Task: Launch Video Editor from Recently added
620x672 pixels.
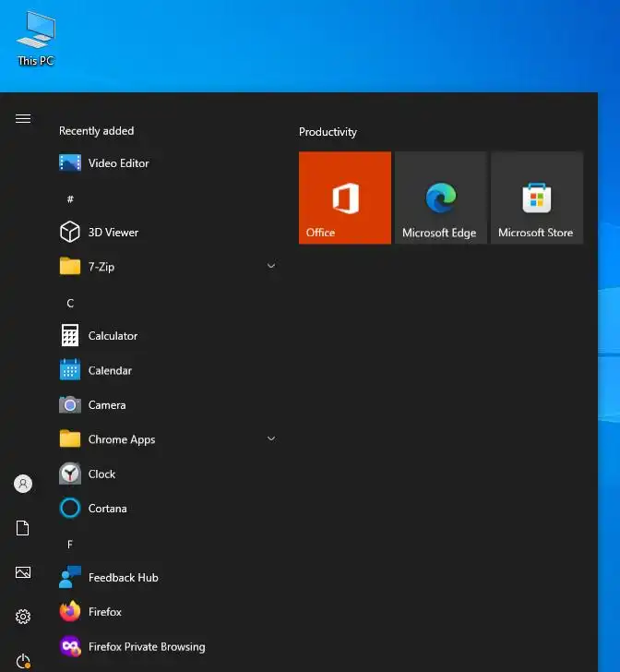Action: point(169,163)
